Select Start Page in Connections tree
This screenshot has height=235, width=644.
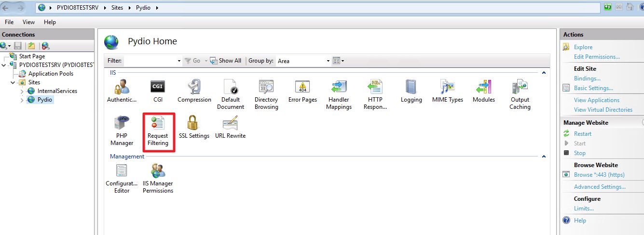pos(32,56)
